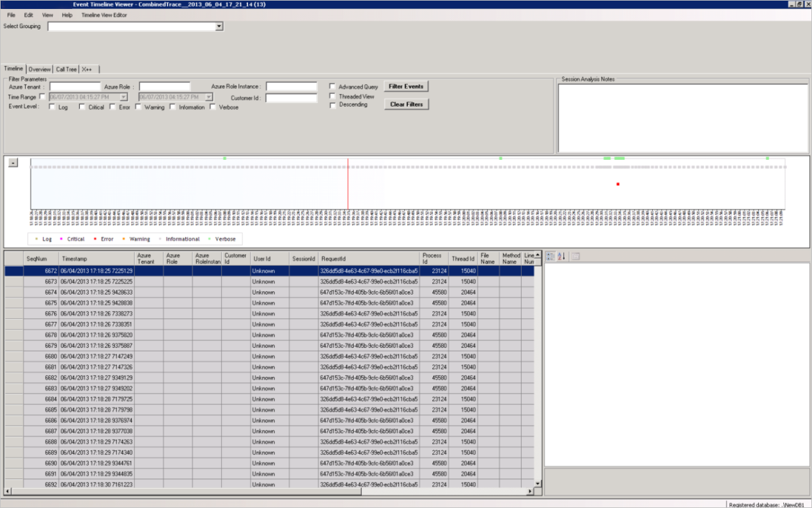812x508 pixels.
Task: Open the Select Grouping dropdown
Action: click(219, 26)
